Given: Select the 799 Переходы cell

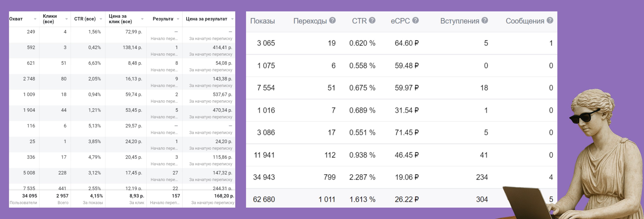Looking at the screenshot, I should coord(329,177).
